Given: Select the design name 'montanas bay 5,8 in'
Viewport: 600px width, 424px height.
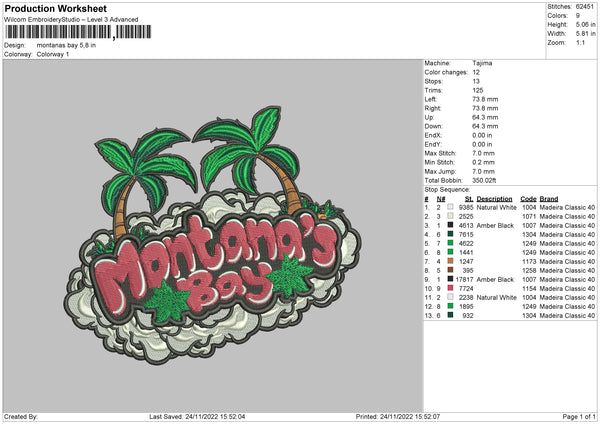Looking at the screenshot, I should tap(66, 45).
